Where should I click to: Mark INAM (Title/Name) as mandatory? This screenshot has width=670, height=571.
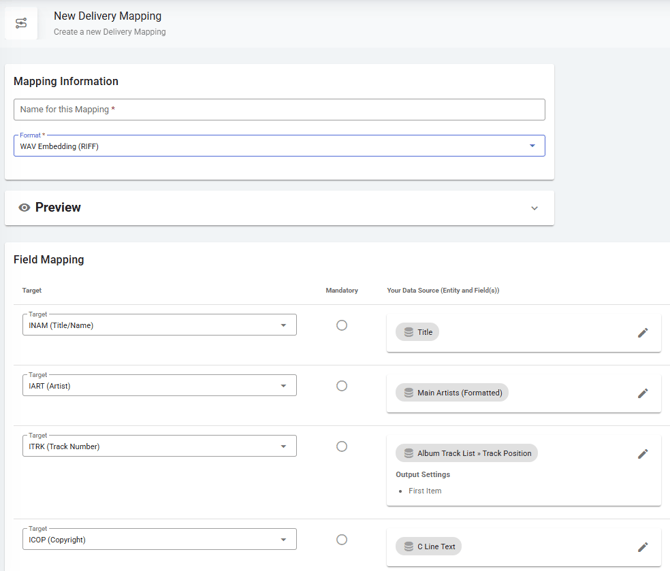click(342, 325)
